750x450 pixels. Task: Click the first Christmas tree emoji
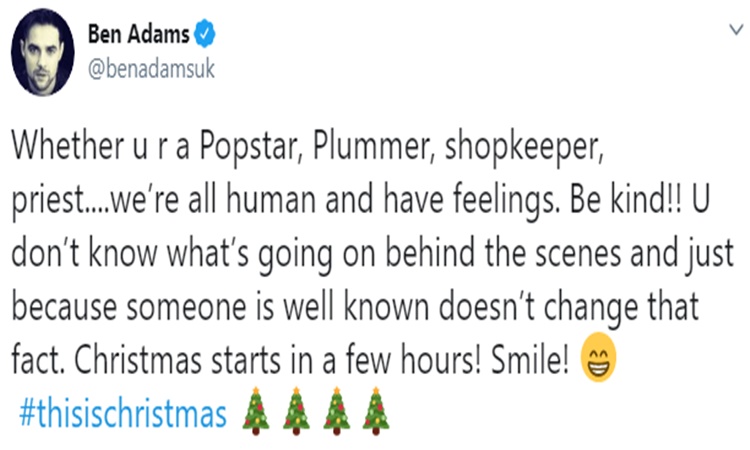256,412
